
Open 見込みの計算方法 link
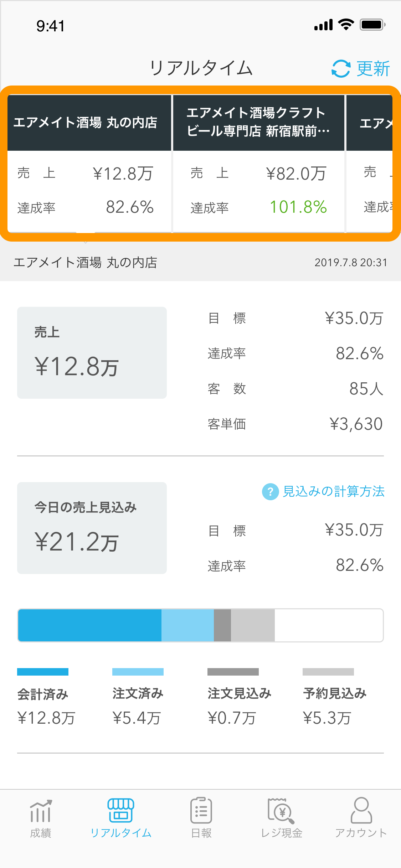coord(334,492)
